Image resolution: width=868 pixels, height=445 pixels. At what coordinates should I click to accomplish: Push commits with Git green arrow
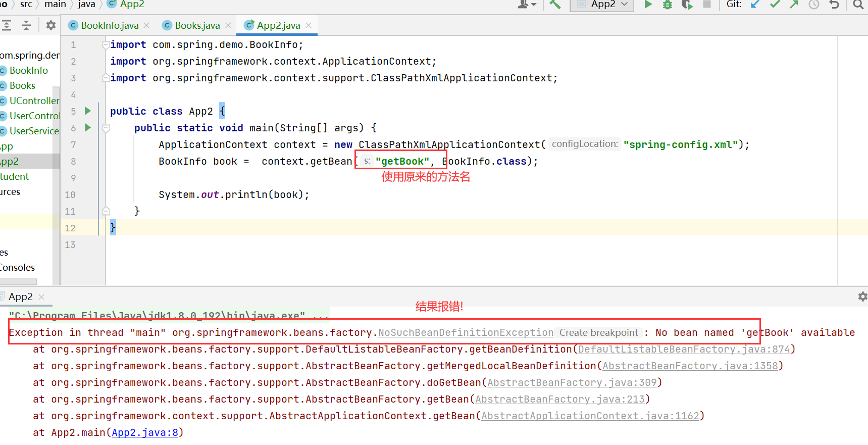tap(794, 5)
